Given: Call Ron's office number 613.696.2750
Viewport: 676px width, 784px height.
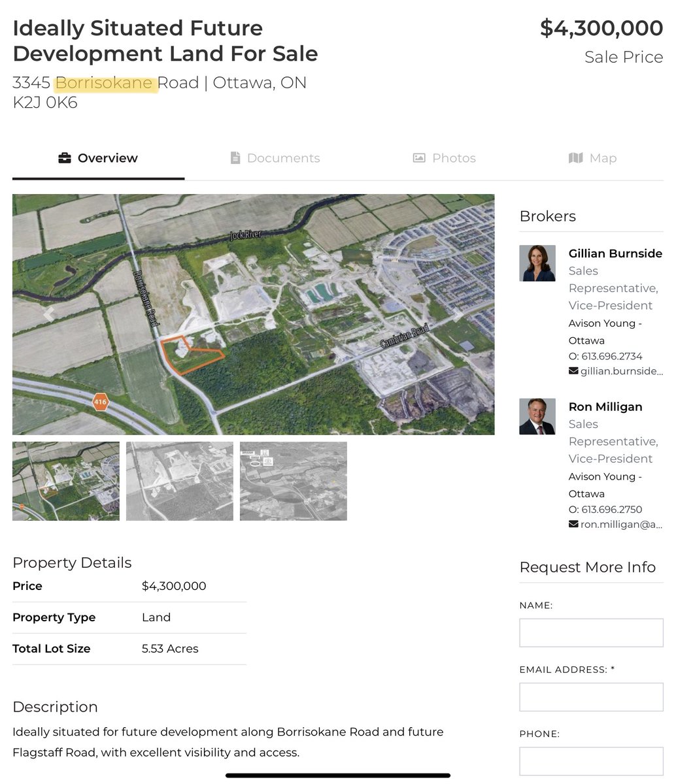Looking at the screenshot, I should coord(612,509).
